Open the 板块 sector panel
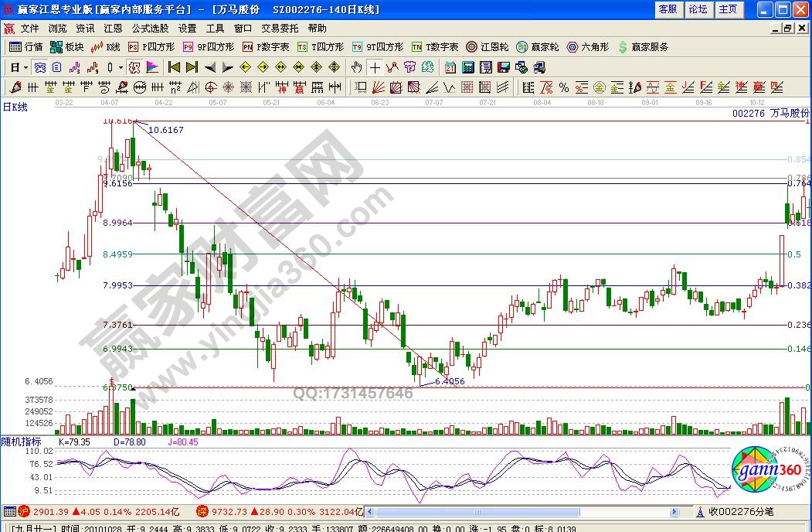Screen dimensions: 812x532 click(66, 47)
